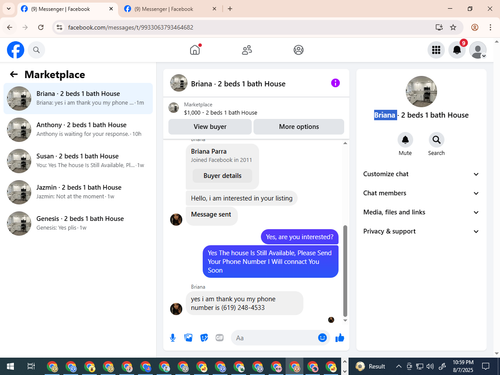Click the Briana chat header title
The width and height of the screenshot is (500, 375).
[x=238, y=84]
